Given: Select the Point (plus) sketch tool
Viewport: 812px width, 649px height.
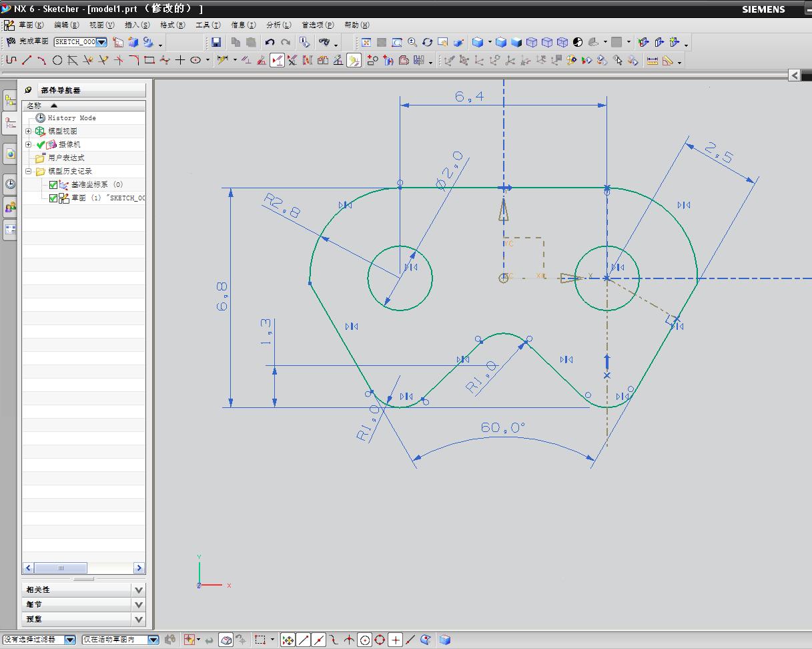Looking at the screenshot, I should 180,60.
